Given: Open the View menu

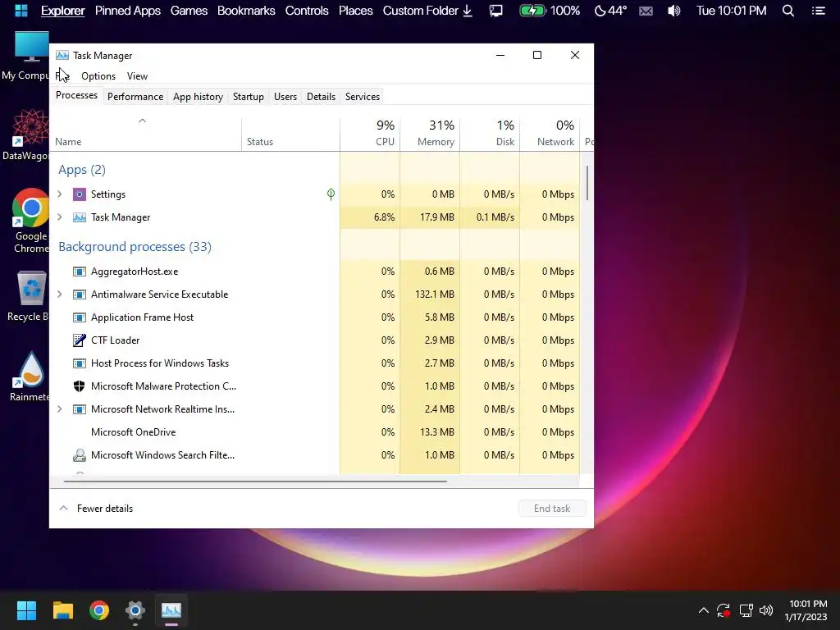Looking at the screenshot, I should (x=137, y=76).
